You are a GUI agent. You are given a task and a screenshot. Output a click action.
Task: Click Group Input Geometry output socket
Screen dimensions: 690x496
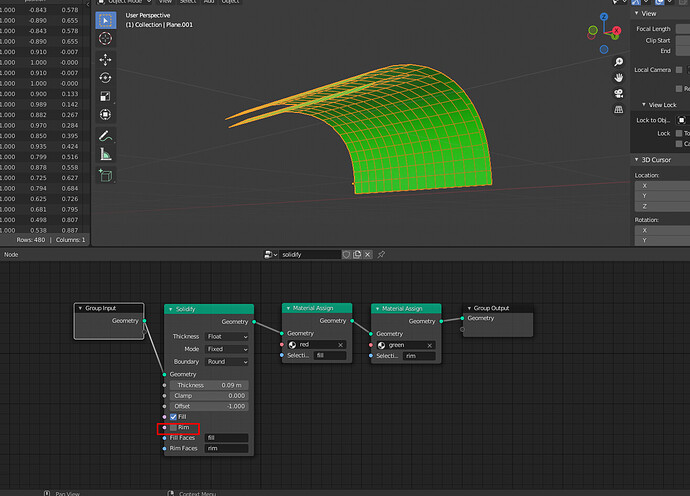pos(144,321)
